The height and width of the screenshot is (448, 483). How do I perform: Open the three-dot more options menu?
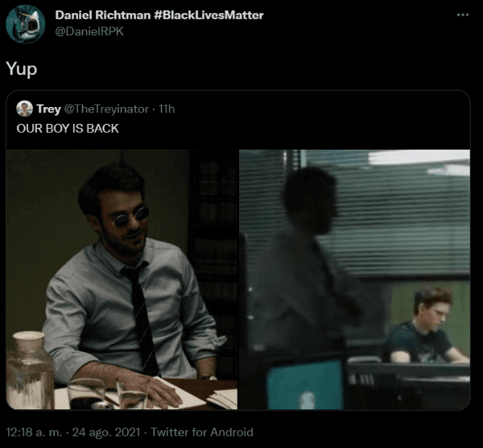click(462, 15)
